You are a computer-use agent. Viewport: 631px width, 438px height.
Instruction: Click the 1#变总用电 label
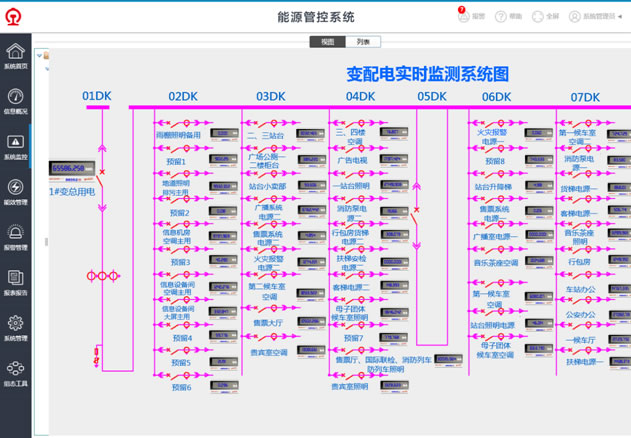72,192
